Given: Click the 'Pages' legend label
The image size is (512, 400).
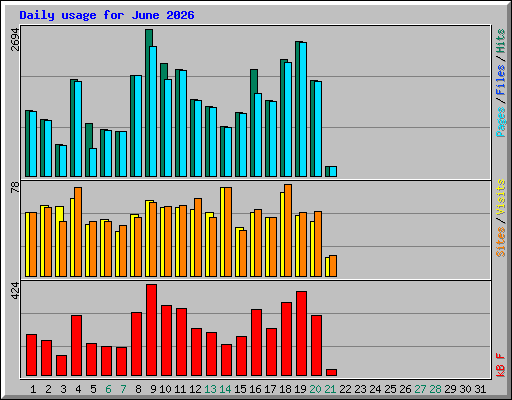Looking at the screenshot, I should (500, 122).
